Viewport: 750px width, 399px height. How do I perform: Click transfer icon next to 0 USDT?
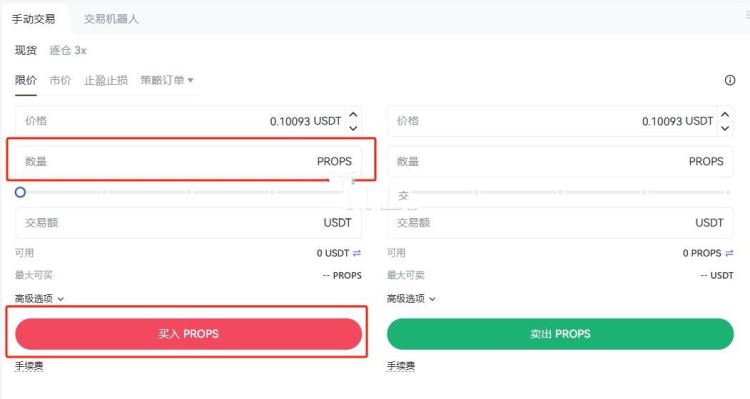click(x=357, y=253)
